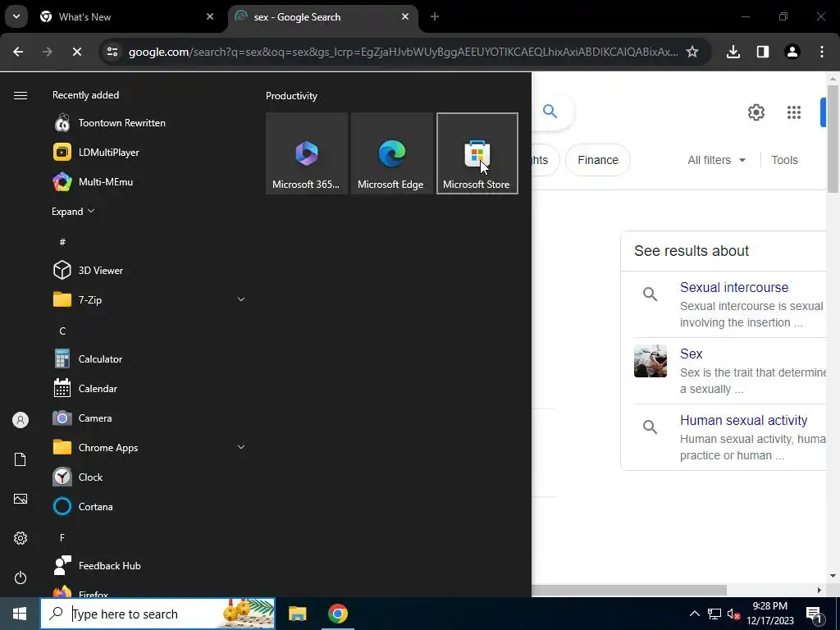Click the Type here to search box
Image resolution: width=840 pixels, height=630 pixels.
(157, 614)
